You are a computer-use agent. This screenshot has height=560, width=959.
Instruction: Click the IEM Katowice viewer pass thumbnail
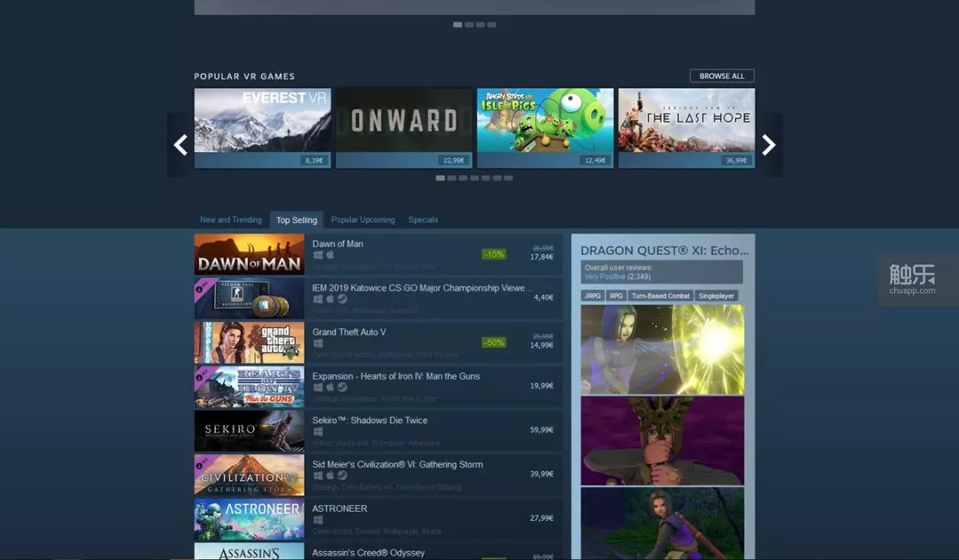point(249,298)
